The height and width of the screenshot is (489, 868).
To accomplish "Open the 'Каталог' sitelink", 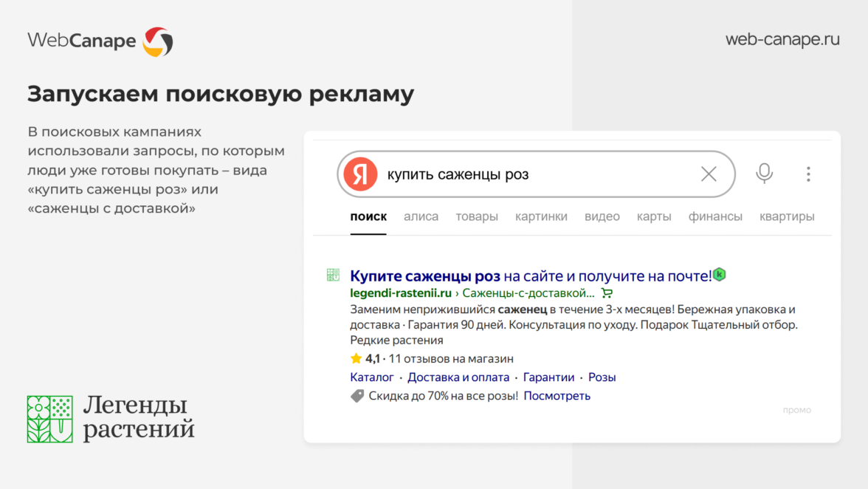I will (x=372, y=377).
